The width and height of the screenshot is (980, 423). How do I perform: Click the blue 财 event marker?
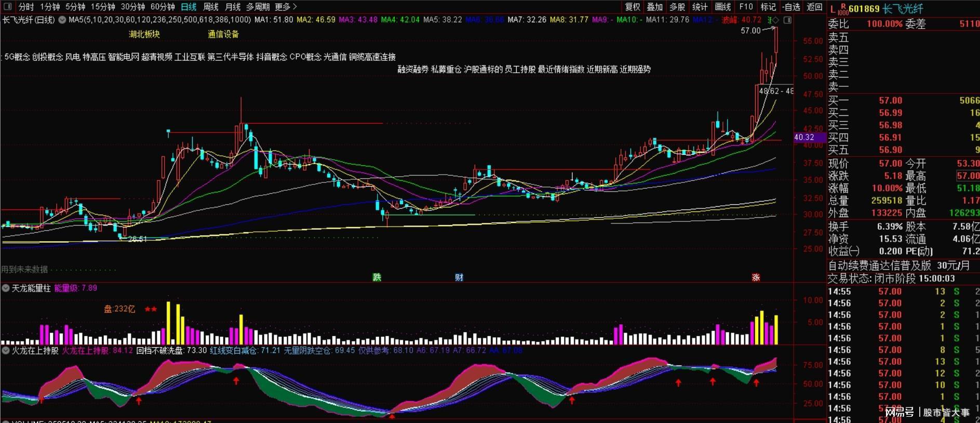(x=459, y=277)
